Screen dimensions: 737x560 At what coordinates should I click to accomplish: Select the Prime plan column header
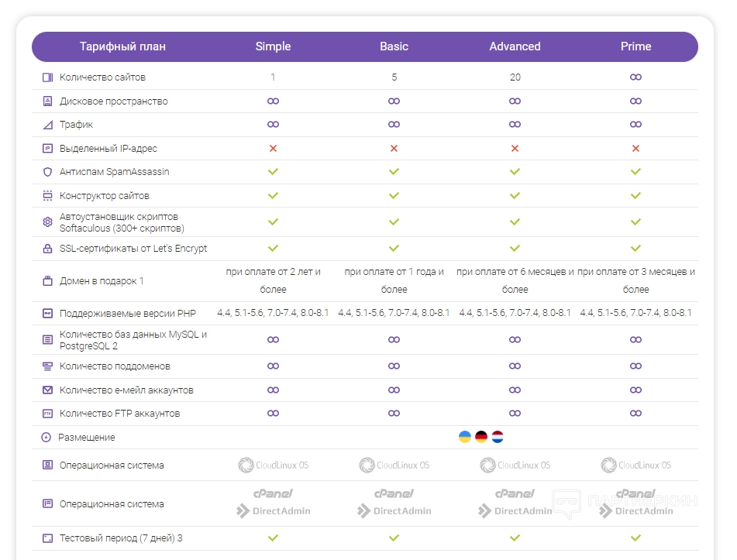coord(635,46)
